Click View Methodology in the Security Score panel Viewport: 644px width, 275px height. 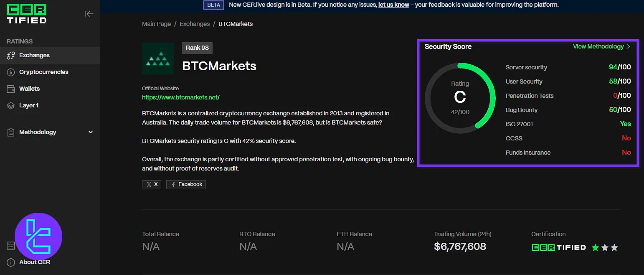(x=598, y=46)
